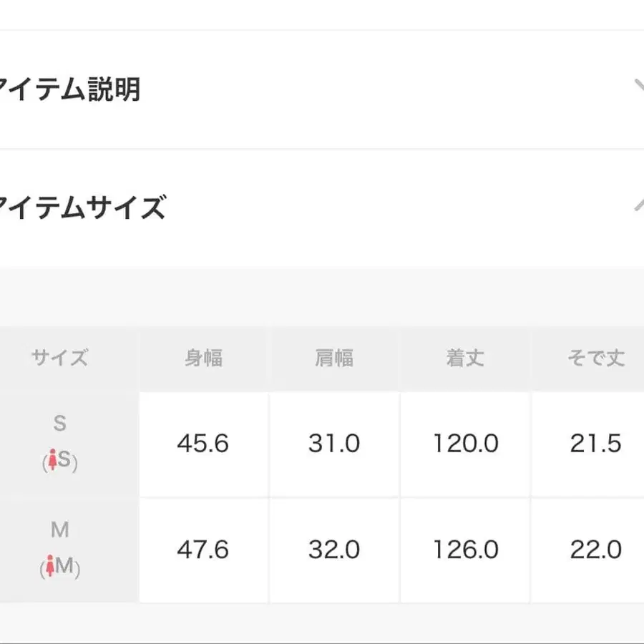Click the 身幅 column header
Screen dimensions: 644x644
[x=203, y=358]
